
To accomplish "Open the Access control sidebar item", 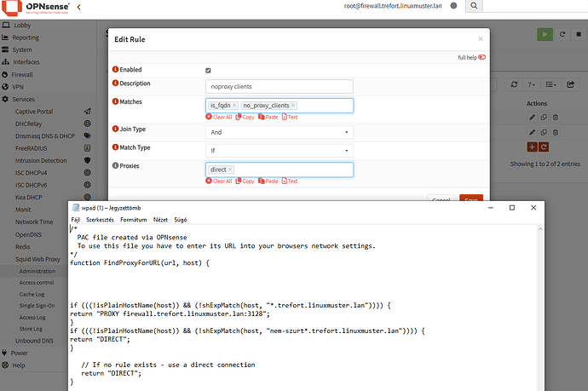I will point(37,283).
